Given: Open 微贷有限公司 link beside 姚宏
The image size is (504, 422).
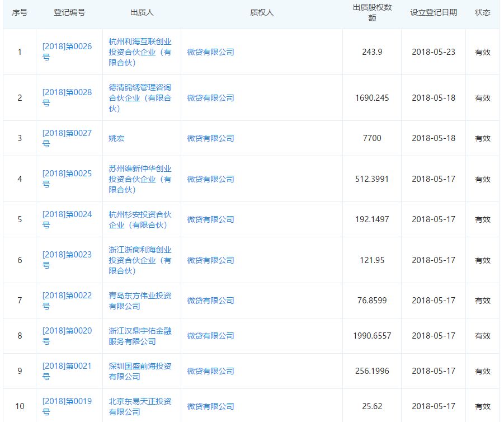Looking at the screenshot, I should [x=210, y=138].
